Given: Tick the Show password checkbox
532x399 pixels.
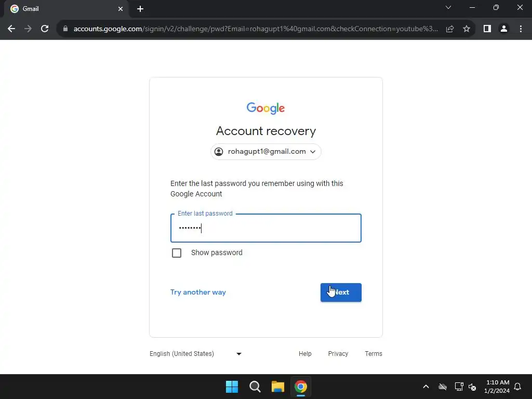Looking at the screenshot, I should click(177, 253).
